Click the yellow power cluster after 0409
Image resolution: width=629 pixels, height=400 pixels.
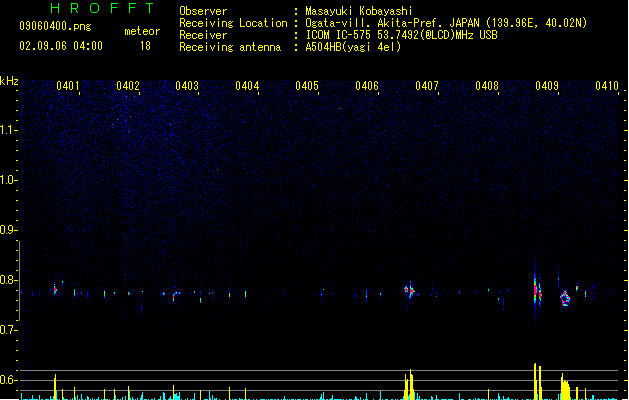tap(565, 387)
